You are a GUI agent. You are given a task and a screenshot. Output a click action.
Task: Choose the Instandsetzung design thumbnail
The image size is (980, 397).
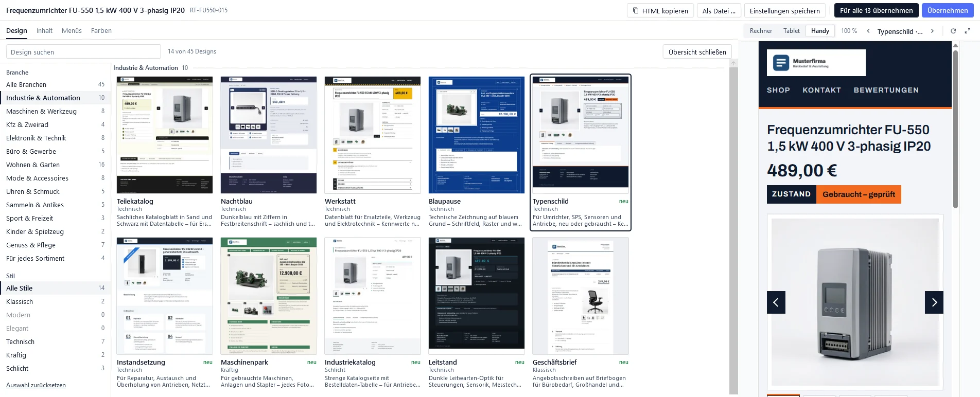[x=165, y=296]
